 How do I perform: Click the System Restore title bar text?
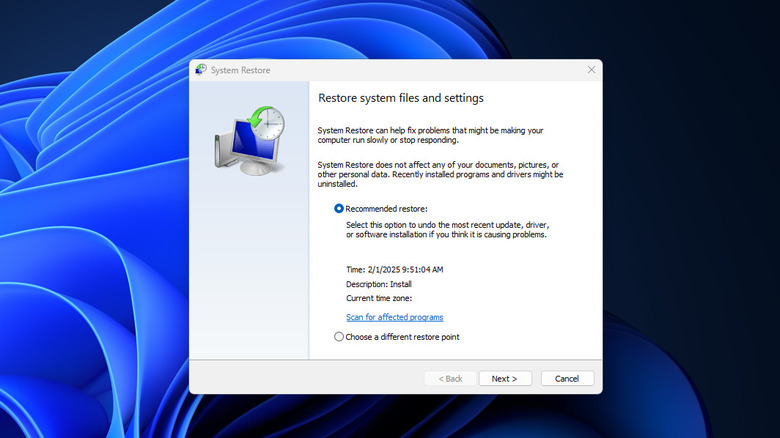coord(240,71)
